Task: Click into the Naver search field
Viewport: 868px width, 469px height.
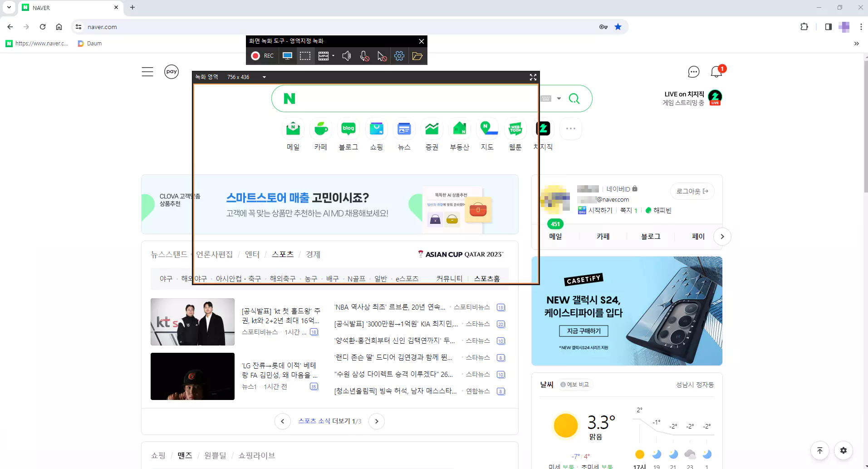Action: (417, 99)
